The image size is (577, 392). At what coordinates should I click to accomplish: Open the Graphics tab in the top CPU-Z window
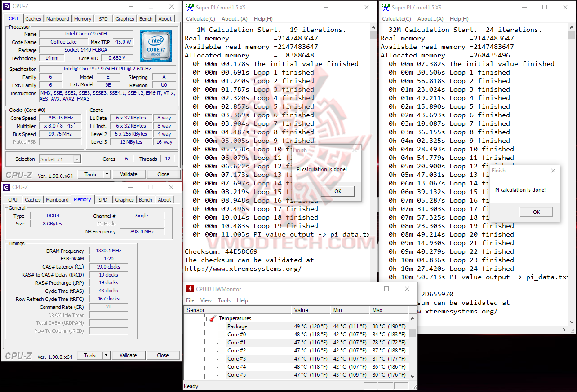(x=125, y=19)
